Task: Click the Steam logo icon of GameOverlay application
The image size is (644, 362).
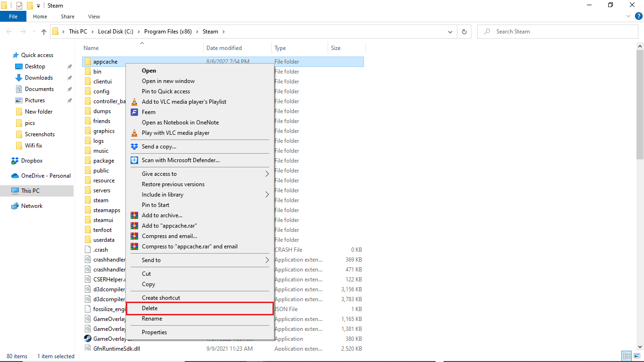Action: 88,339
